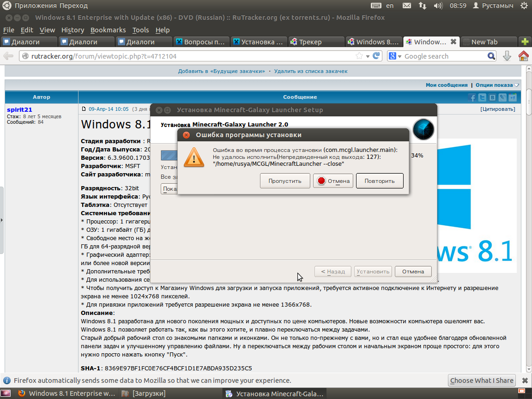532x399 pixels.
Task: Dismiss the Firefox data notification bar
Action: click(x=525, y=381)
